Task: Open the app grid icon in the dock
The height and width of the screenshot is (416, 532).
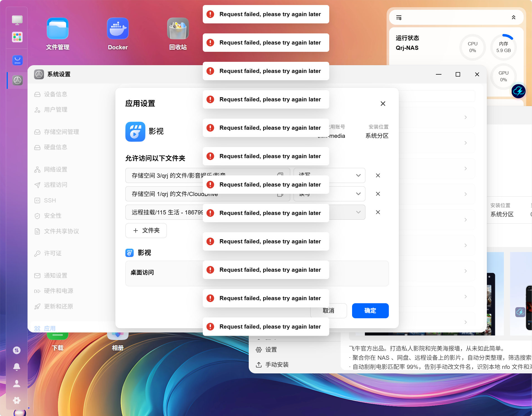Action: coord(17,37)
